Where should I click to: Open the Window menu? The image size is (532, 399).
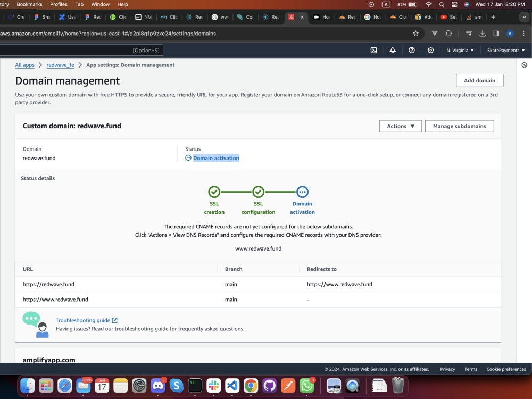101,4
